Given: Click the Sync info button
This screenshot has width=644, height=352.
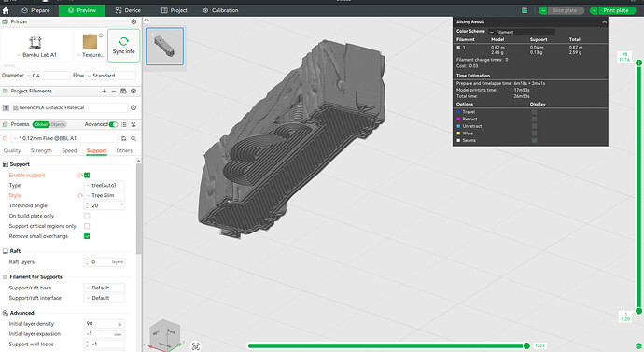Looking at the screenshot, I should tap(123, 46).
